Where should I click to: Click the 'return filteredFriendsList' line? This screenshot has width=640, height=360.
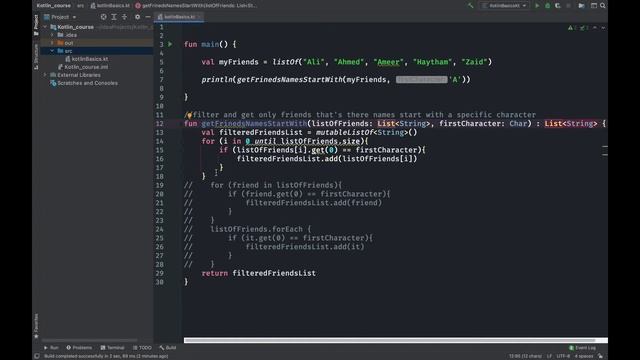tap(258, 273)
